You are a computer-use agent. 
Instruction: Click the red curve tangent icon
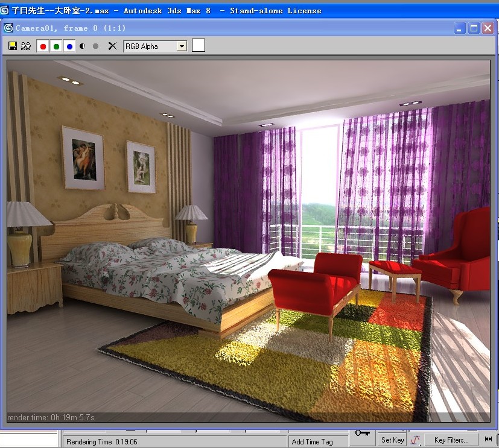click(x=415, y=440)
